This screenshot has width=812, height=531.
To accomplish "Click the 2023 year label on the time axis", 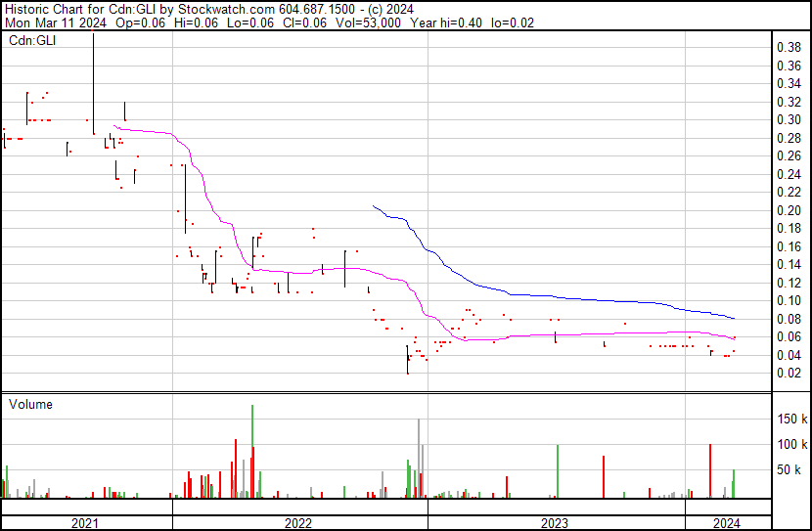I will pos(555,523).
